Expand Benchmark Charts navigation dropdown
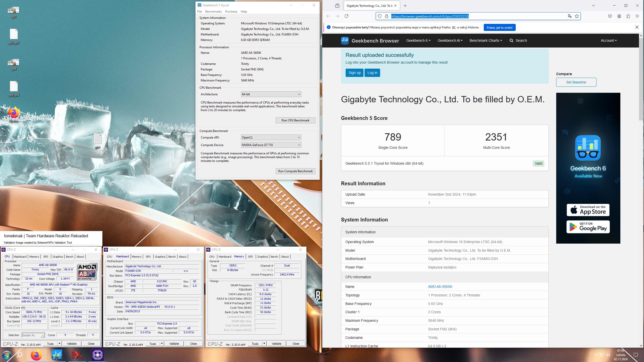Screen dimensions: 644x362 (x=486, y=40)
